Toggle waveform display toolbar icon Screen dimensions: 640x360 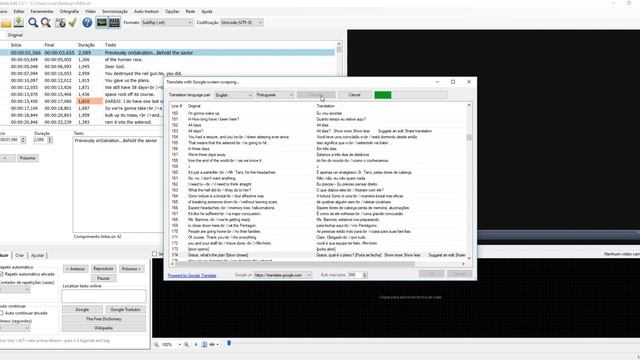[x=101, y=22]
